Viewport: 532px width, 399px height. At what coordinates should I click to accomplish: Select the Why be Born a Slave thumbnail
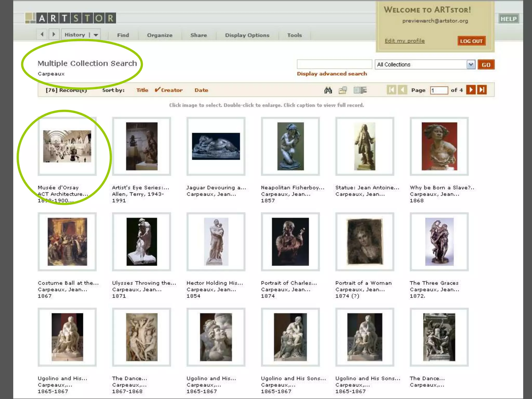[439, 146]
